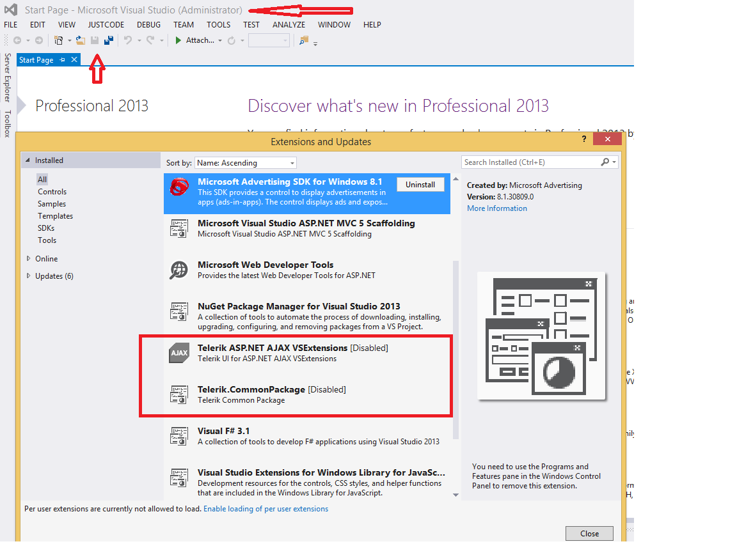Open the dropdown arrow beside New Project
The width and height of the screenshot is (737, 560).
pos(70,40)
